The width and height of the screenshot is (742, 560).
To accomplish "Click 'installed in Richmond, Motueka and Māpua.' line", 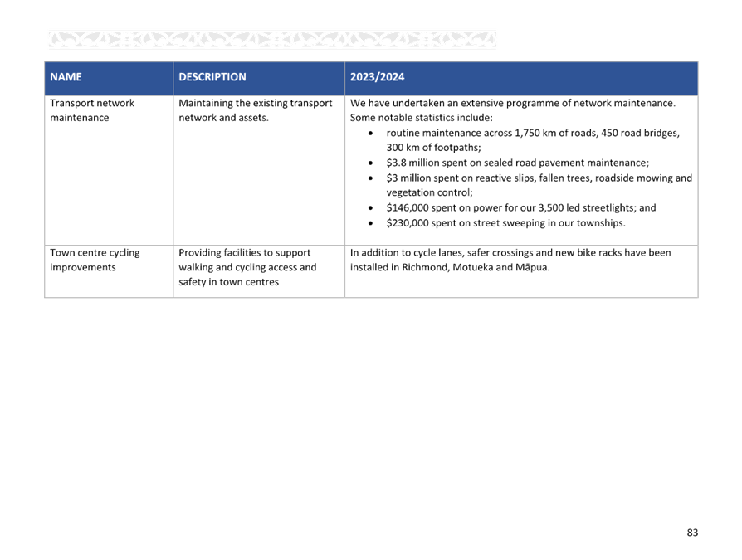I will pos(450,267).
